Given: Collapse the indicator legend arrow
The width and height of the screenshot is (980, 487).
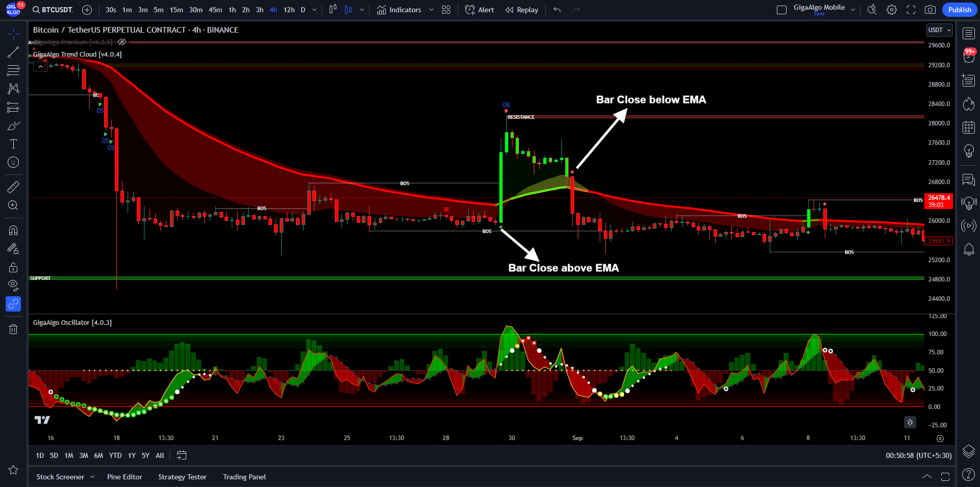Looking at the screenshot, I should point(40,67).
